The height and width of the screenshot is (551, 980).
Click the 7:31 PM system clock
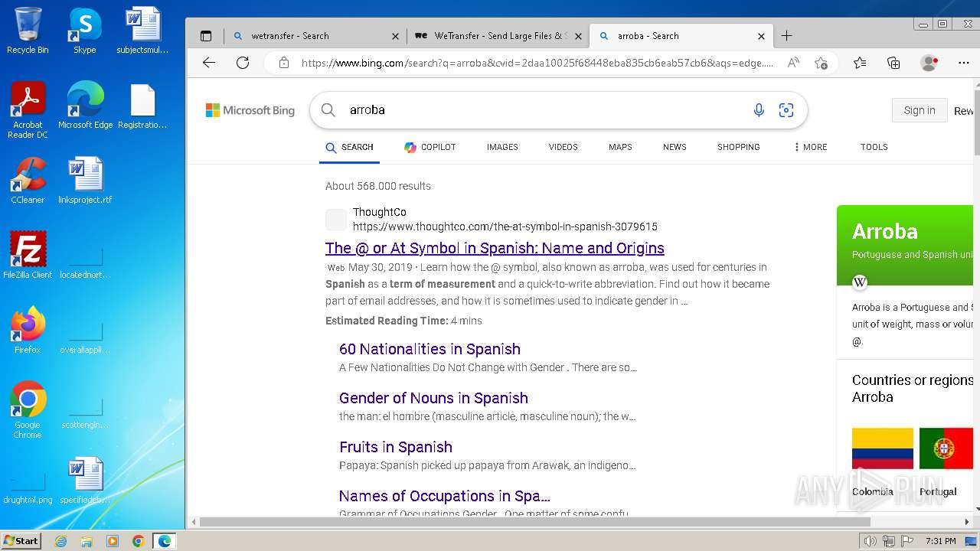941,541
